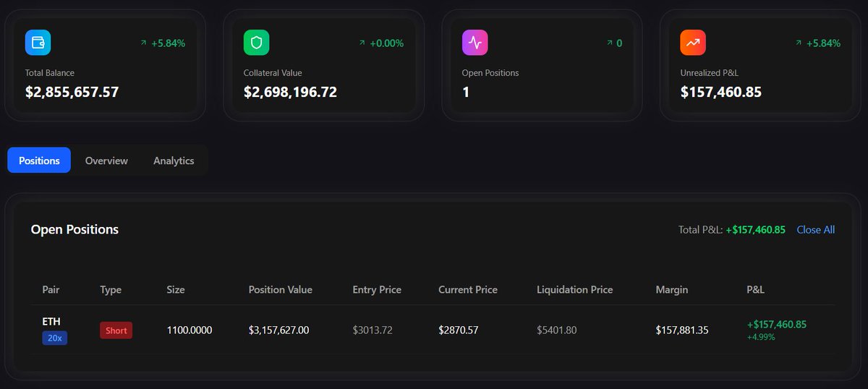The image size is (868, 389).
Task: Click the orange trending-up chart icon
Action: coord(693,43)
